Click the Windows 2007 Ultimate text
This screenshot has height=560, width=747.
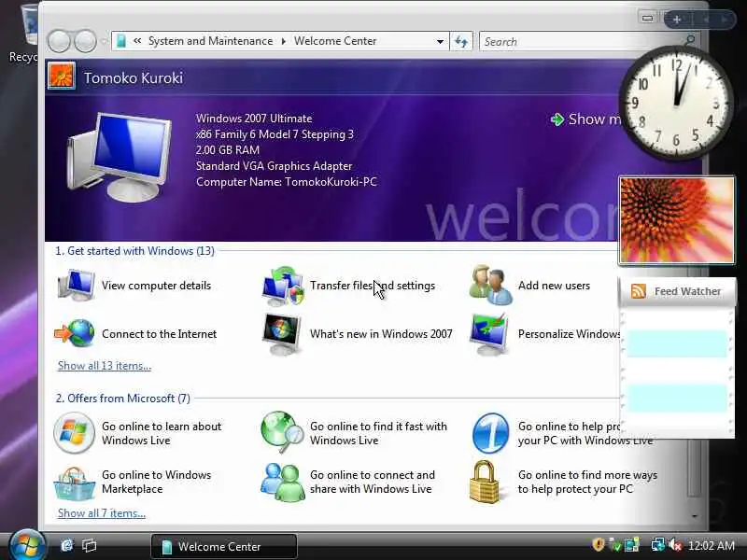254,119
